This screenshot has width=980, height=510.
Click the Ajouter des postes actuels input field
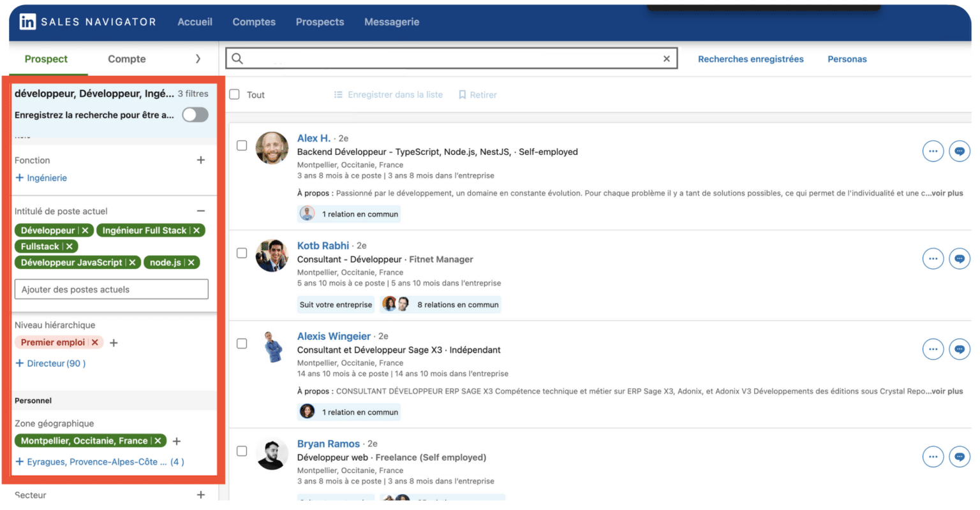111,289
